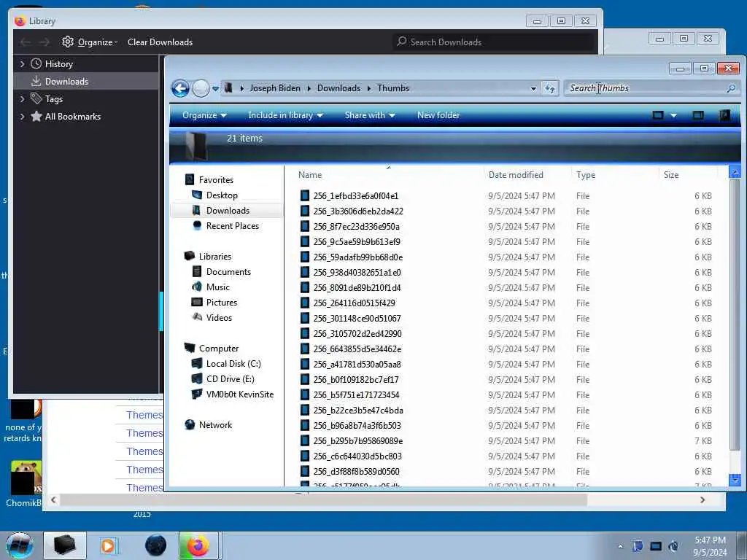Select Libraries in navigation pane

pyautogui.click(x=215, y=256)
